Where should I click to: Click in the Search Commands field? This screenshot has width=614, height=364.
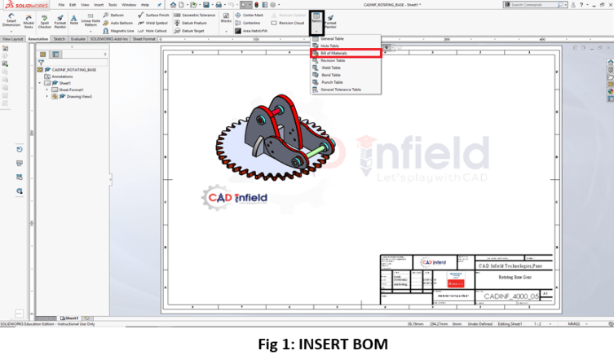click(534, 5)
